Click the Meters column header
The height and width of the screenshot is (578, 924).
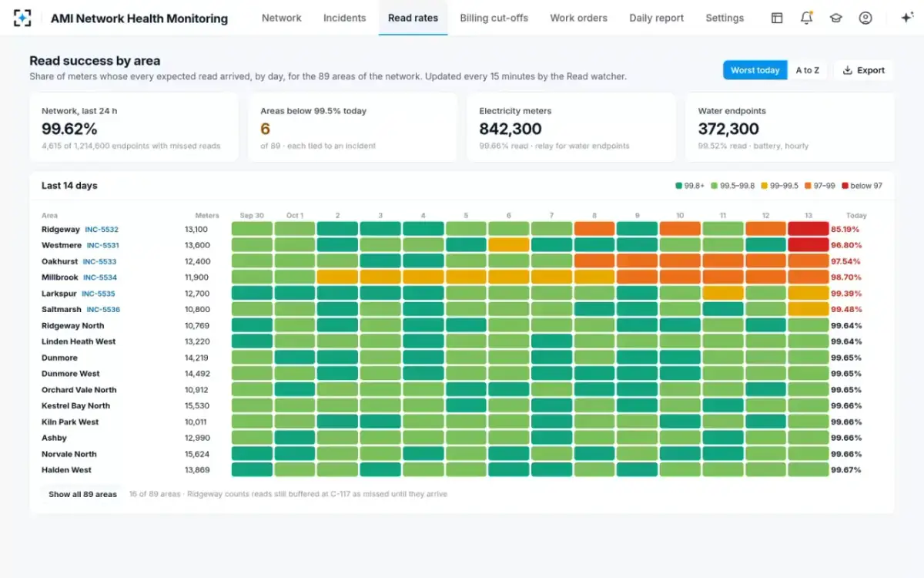click(x=207, y=216)
